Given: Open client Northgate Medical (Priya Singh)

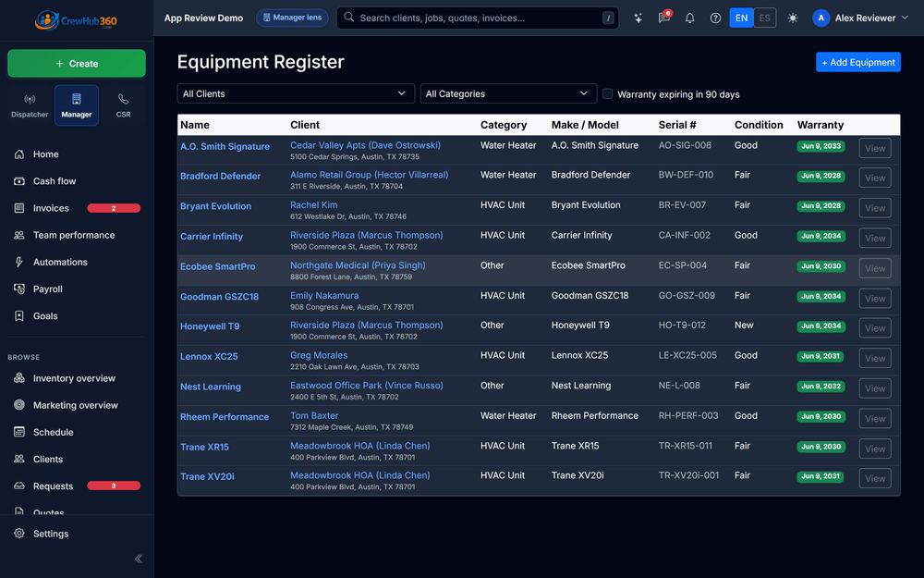Looking at the screenshot, I should (358, 265).
